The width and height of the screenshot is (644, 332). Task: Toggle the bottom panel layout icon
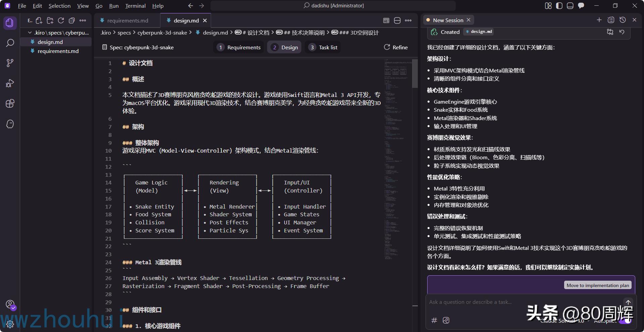pos(570,6)
